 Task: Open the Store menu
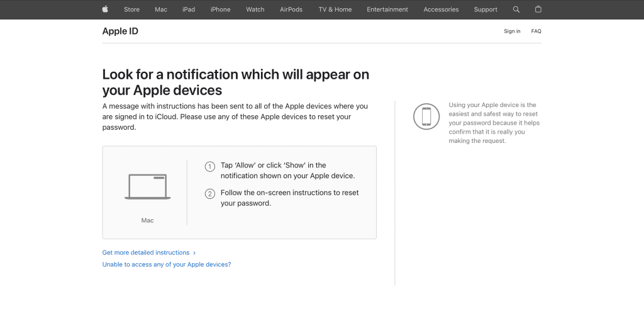(132, 9)
